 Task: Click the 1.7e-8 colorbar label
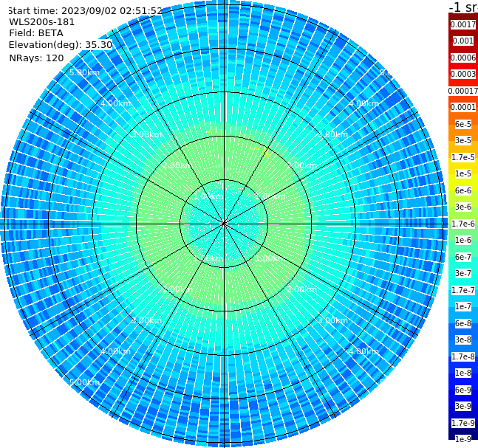click(x=463, y=356)
